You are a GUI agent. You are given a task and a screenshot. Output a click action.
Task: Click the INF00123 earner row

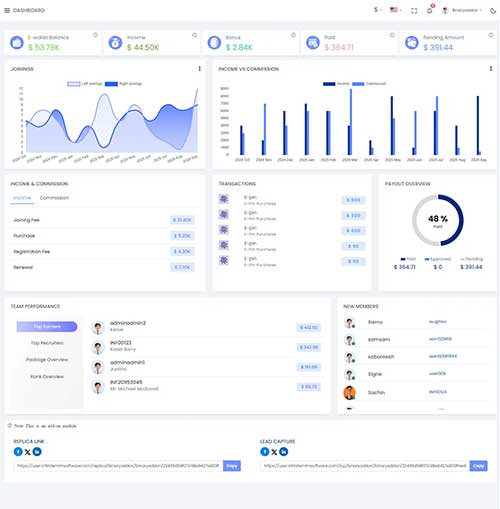(206, 346)
